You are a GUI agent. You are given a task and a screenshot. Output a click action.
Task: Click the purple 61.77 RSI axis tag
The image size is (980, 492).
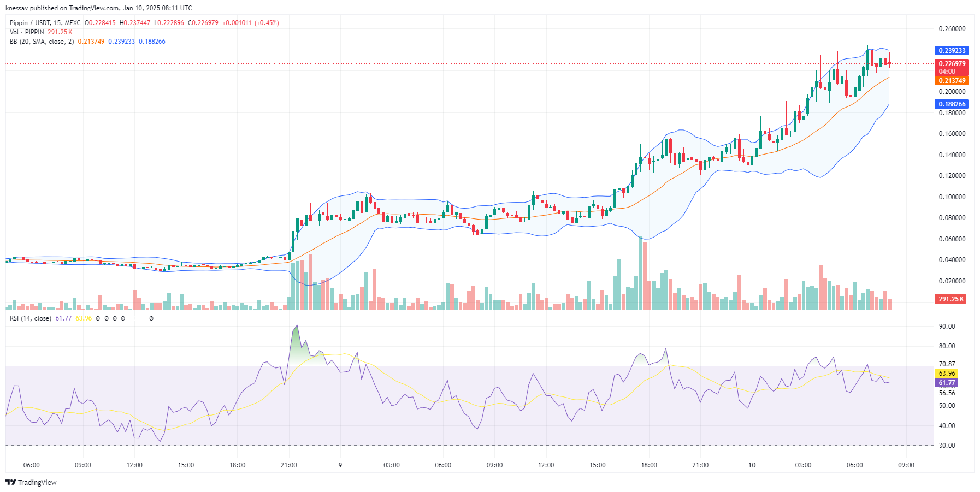(947, 383)
